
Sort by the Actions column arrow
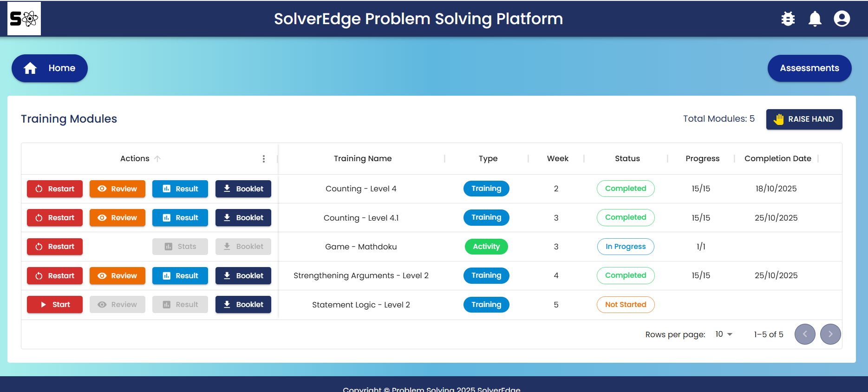(x=157, y=159)
